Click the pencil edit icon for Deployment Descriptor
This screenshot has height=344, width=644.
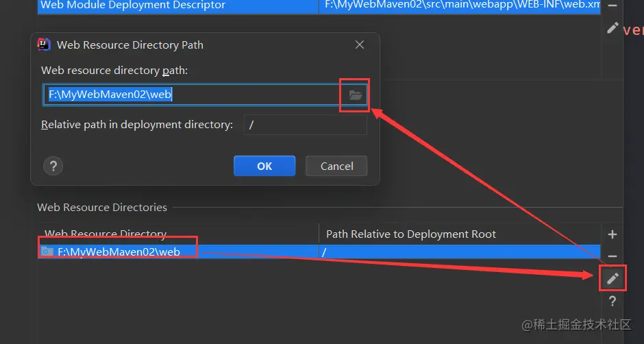point(612,28)
